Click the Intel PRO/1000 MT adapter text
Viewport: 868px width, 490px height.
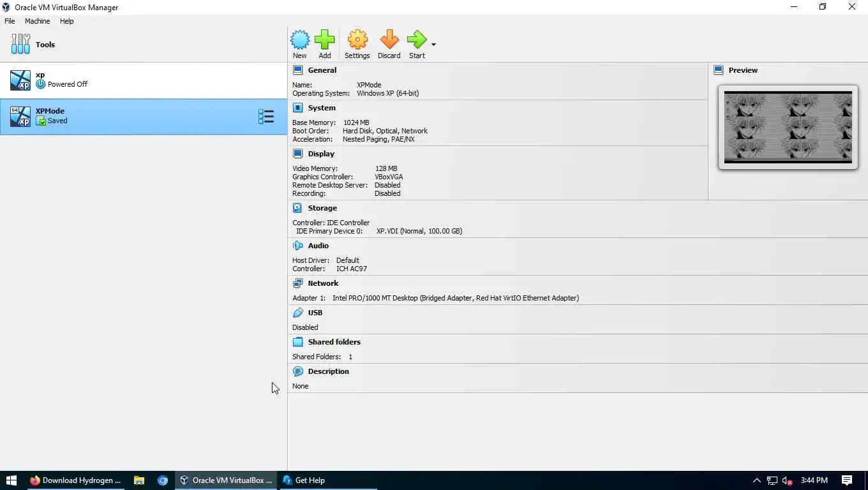click(x=456, y=298)
